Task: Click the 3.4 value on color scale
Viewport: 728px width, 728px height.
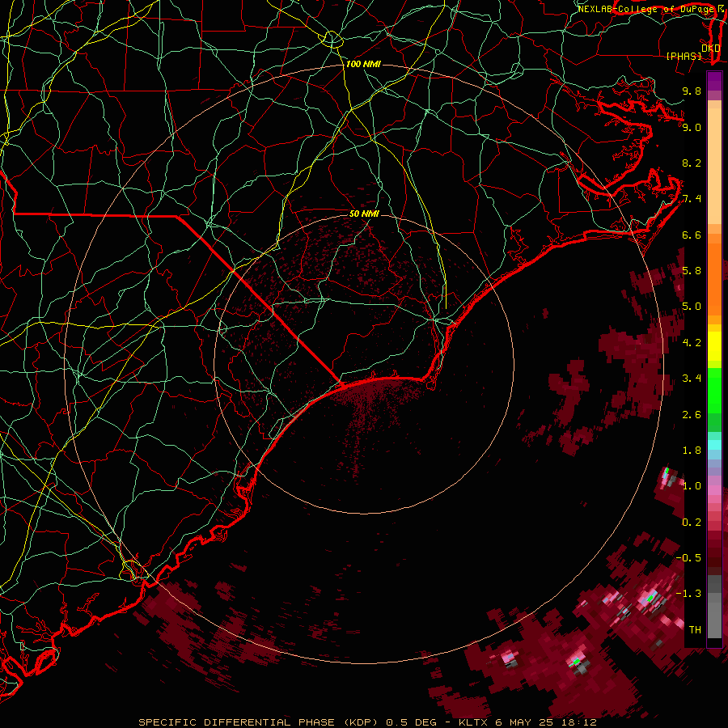Action: point(692,379)
